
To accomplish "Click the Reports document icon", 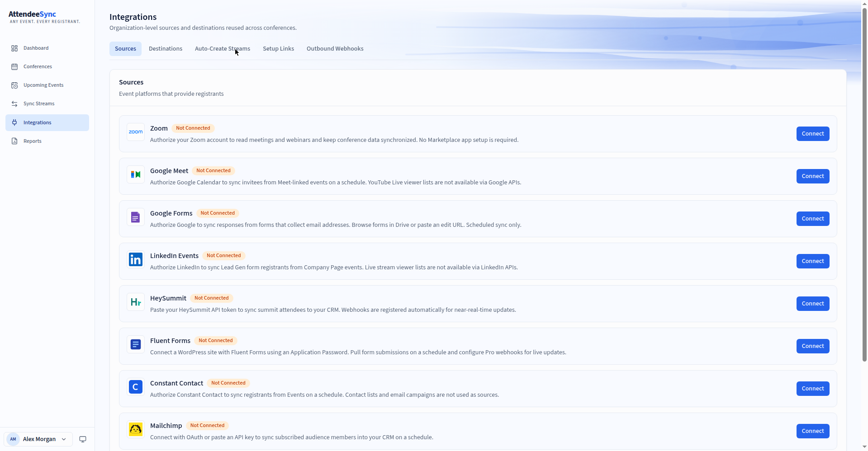I will point(14,141).
